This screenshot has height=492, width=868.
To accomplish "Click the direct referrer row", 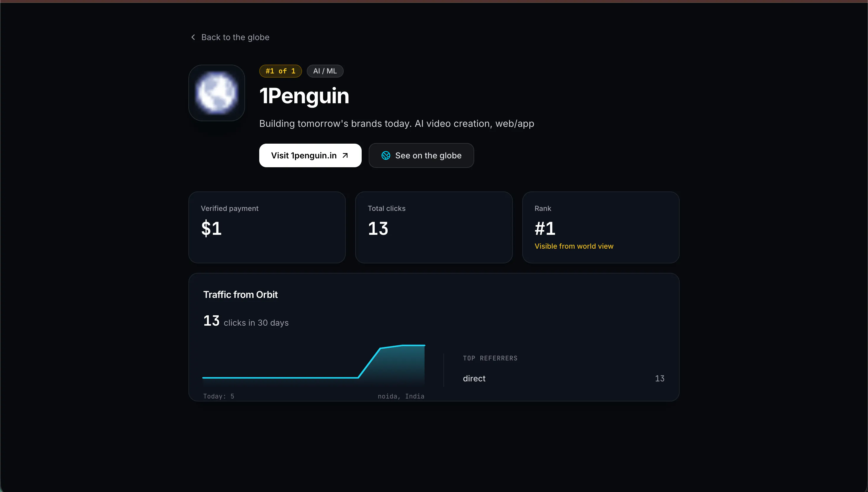I will (x=564, y=378).
